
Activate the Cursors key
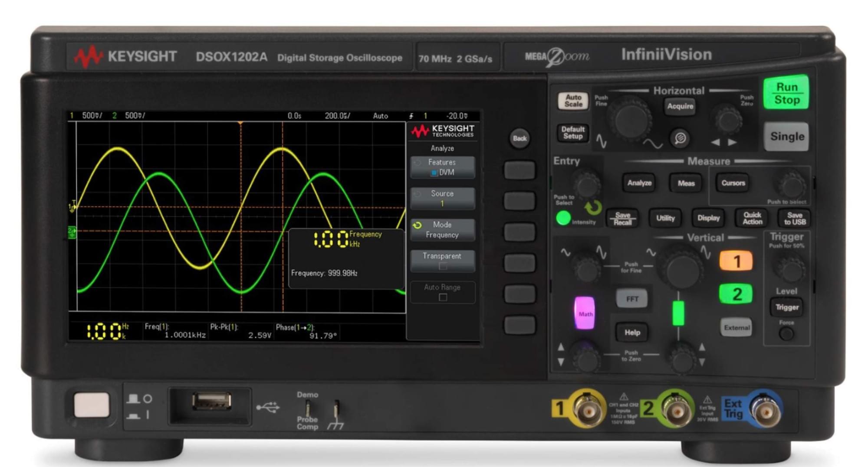tap(733, 183)
